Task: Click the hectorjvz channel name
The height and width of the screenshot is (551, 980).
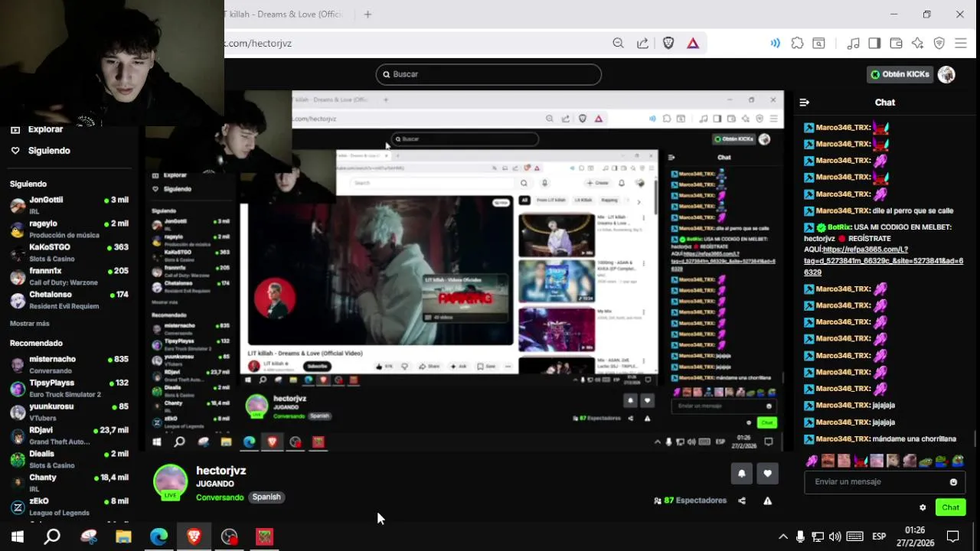Action: tap(220, 471)
